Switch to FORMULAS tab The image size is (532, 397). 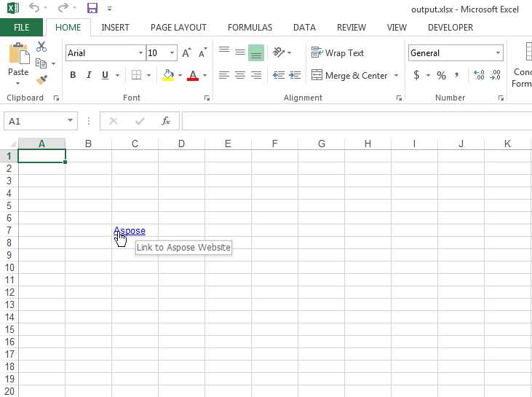250,28
